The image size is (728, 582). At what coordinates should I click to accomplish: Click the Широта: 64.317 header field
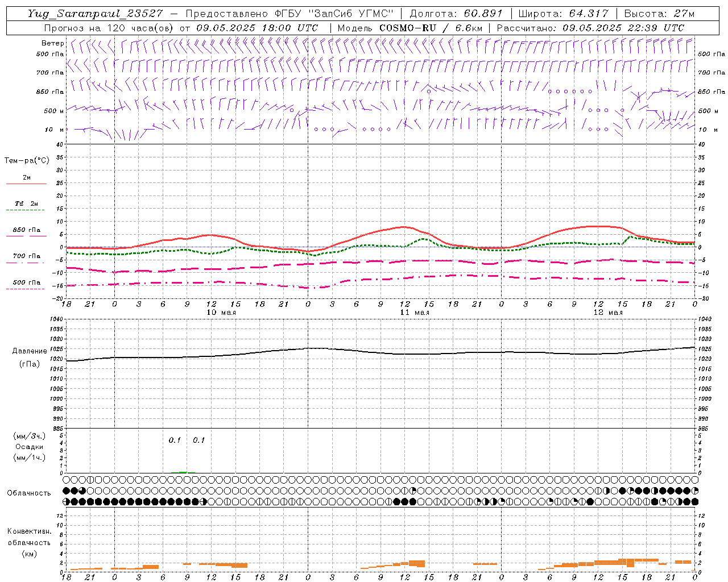pos(564,14)
